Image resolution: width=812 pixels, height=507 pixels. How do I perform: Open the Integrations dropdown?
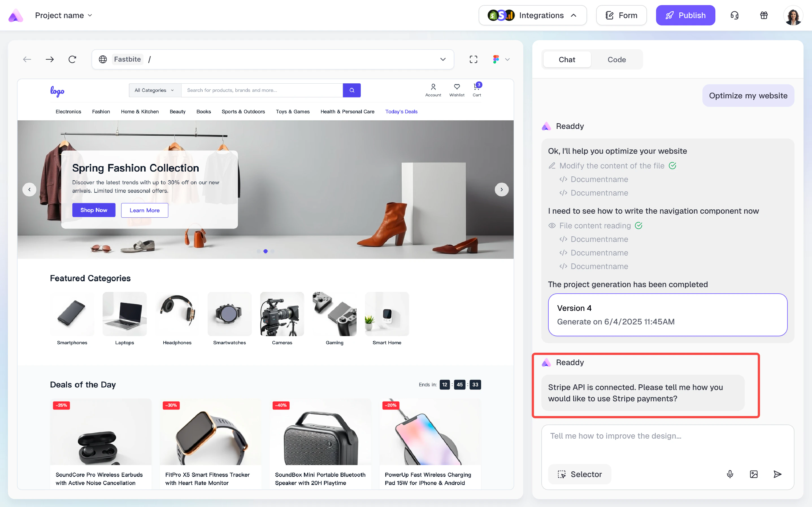coord(533,16)
